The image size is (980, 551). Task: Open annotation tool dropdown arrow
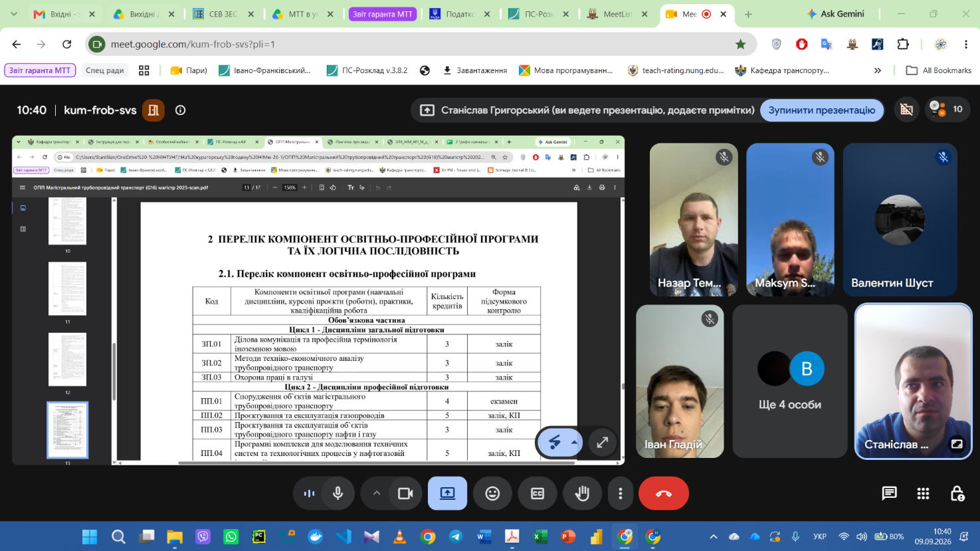click(x=574, y=442)
